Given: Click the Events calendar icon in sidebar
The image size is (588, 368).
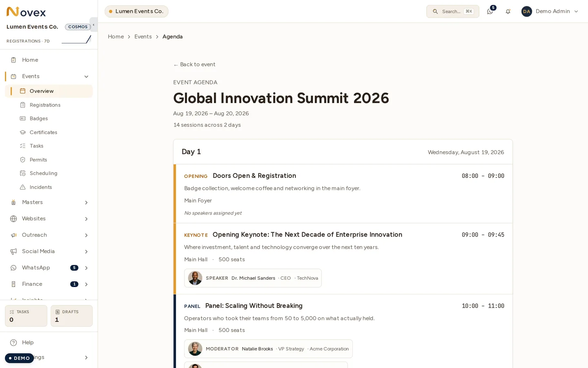Looking at the screenshot, I should (13, 76).
